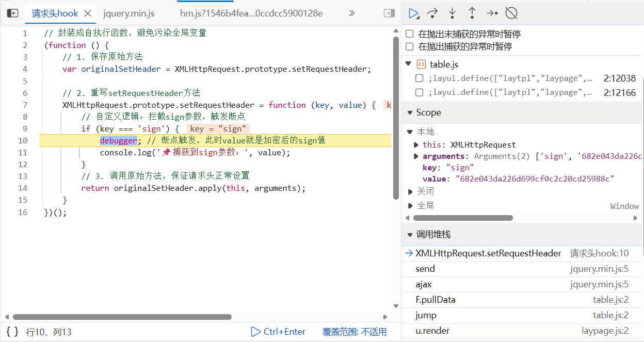644x342 pixels.
Task: Step out of current function
Action: click(x=472, y=13)
